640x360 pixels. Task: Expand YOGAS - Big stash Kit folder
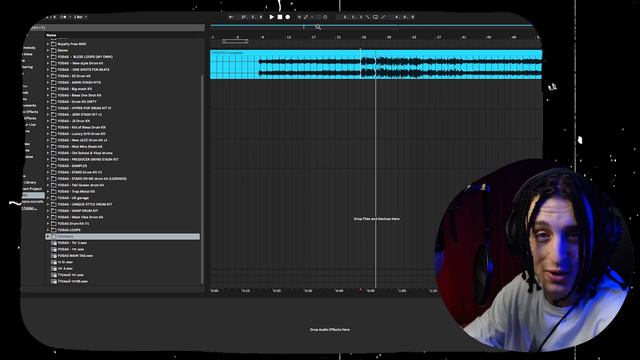48,89
